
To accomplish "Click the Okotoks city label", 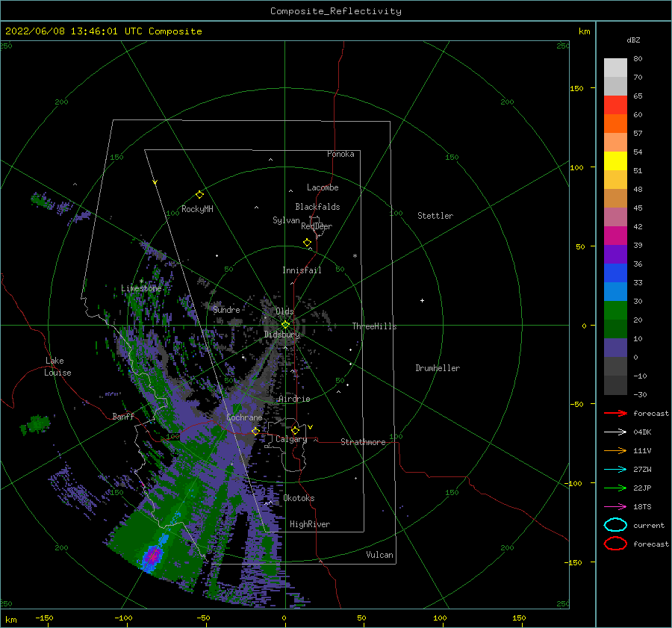I will (299, 498).
